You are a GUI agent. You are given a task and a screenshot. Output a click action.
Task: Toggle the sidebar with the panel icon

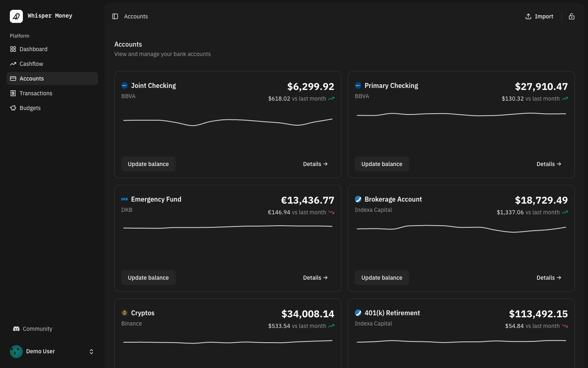[115, 16]
